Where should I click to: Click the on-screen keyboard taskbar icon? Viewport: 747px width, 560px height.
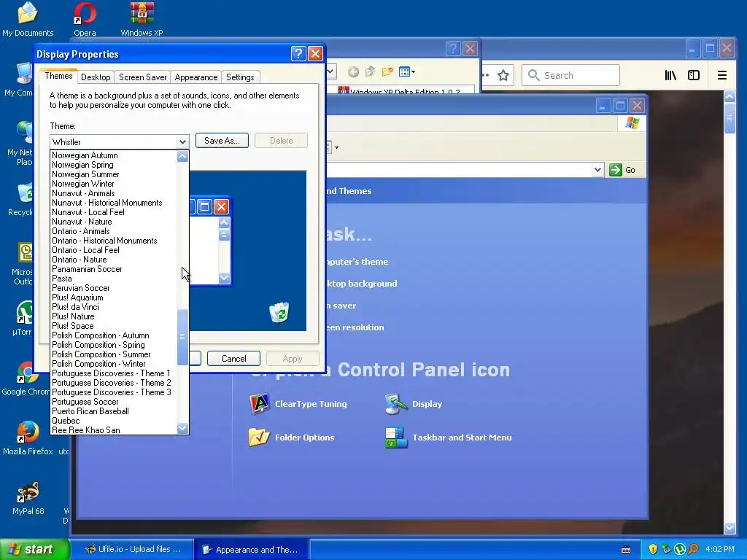tap(626, 550)
